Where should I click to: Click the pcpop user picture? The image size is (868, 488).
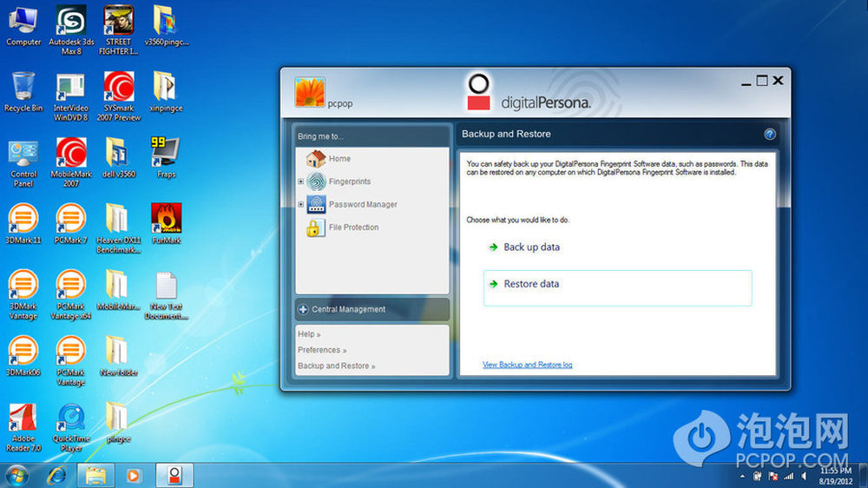pyautogui.click(x=310, y=92)
